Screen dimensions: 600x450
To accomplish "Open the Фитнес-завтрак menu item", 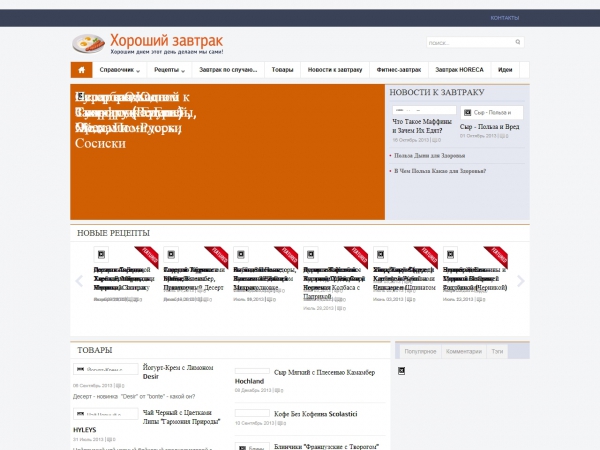I will 399,70.
